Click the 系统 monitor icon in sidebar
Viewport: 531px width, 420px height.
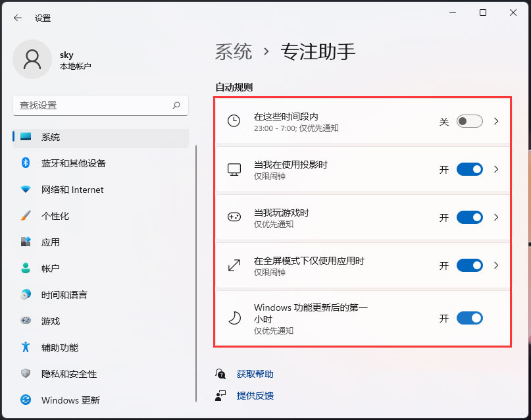[x=26, y=137]
